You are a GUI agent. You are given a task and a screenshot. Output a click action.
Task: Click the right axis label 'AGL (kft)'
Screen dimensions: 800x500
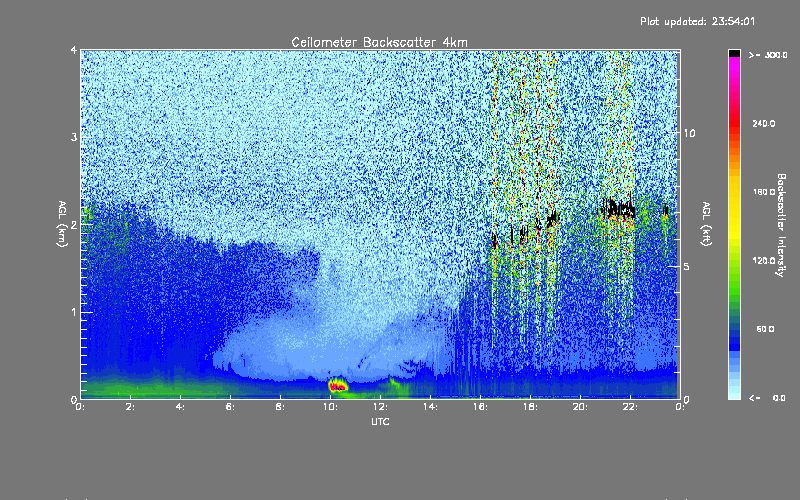tap(706, 224)
